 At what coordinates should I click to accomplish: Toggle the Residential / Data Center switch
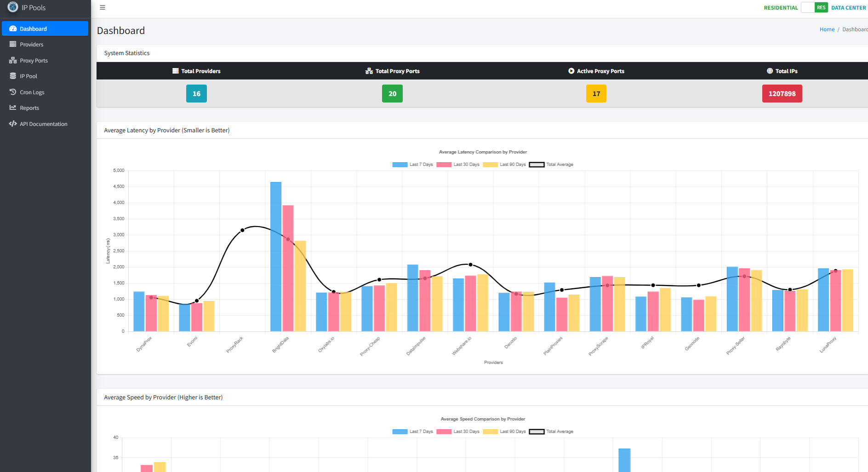pos(814,7)
